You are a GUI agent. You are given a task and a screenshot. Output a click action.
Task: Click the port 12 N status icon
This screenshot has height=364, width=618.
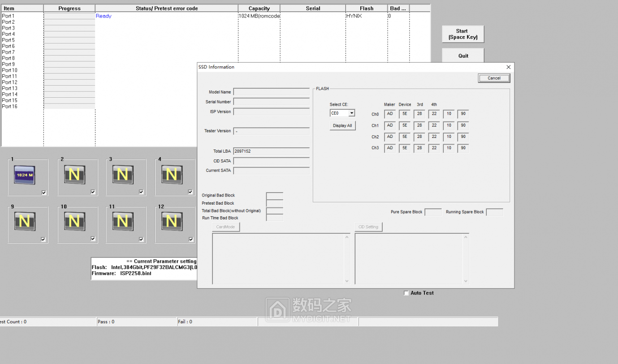pos(171,222)
